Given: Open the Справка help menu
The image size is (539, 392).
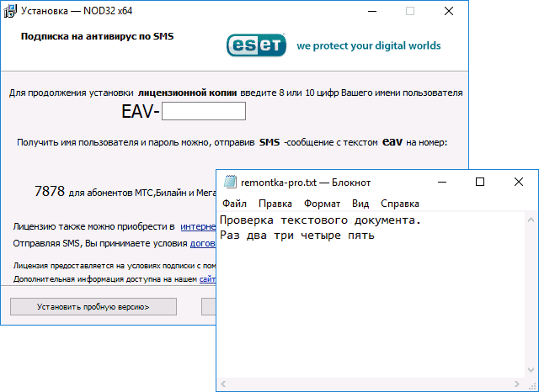Looking at the screenshot, I should tap(399, 204).
